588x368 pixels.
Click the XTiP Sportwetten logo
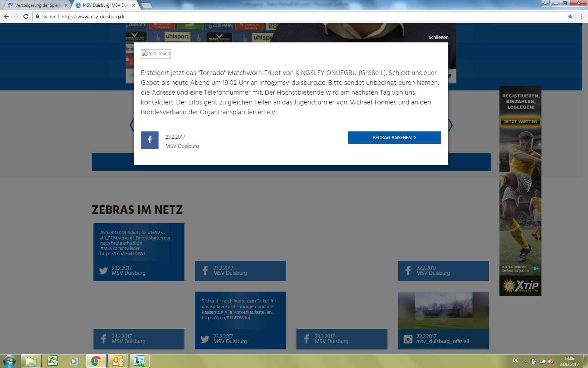(x=520, y=286)
